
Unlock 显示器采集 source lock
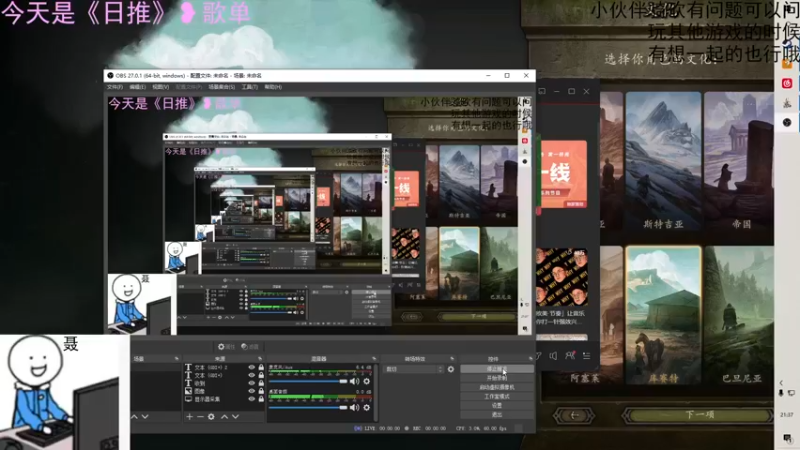coord(261,399)
